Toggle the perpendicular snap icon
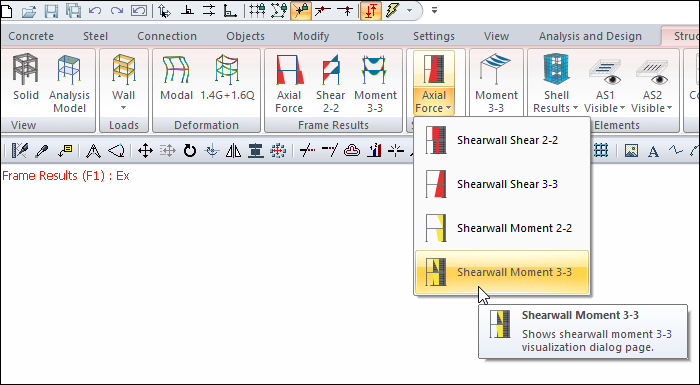 (187, 11)
